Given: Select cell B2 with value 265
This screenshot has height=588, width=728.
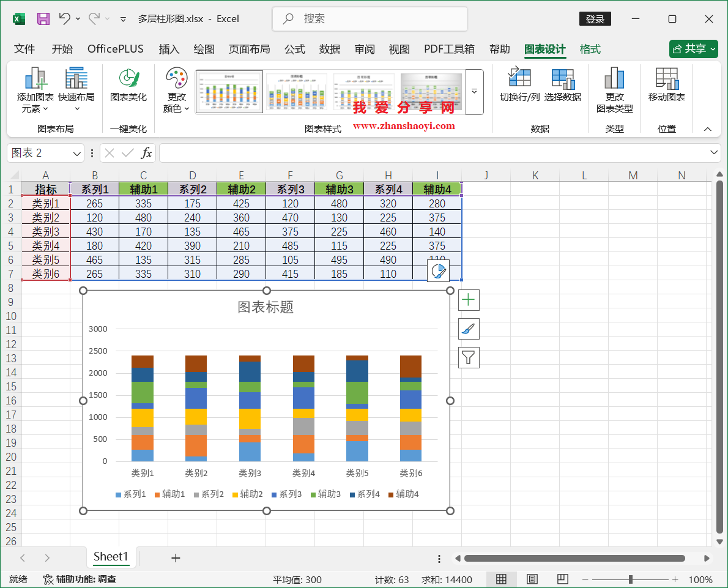Looking at the screenshot, I should click(94, 203).
